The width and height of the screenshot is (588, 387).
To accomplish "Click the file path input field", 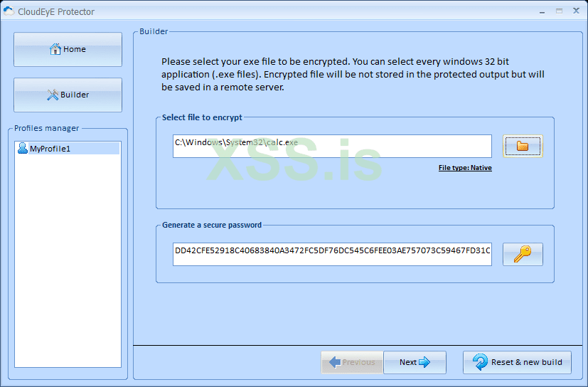I will tap(332, 146).
